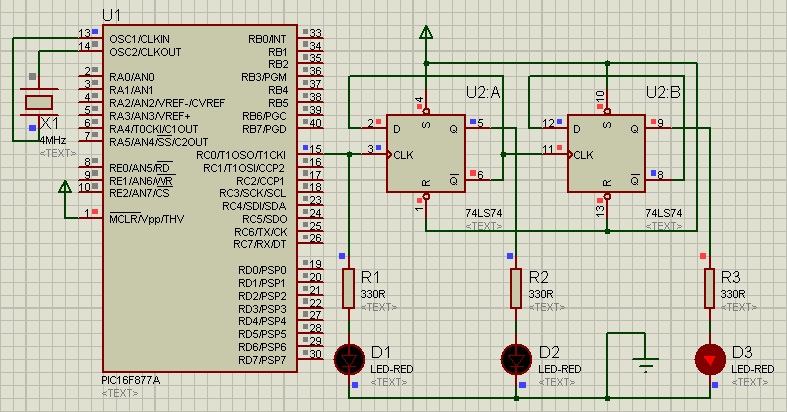
Task: Select the X1 crystal oscillator symbol
Action: coord(39,101)
